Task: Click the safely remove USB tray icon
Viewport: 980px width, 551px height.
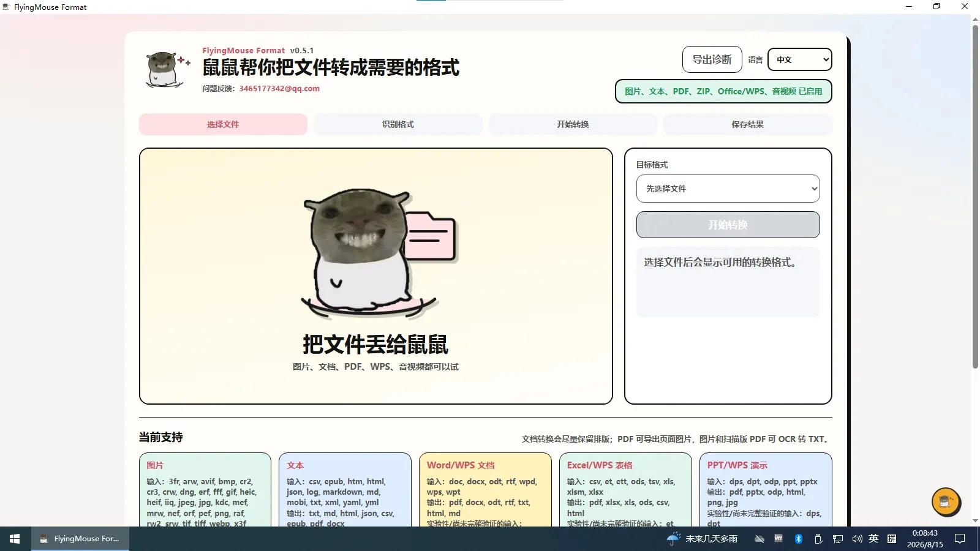Action: [818, 539]
